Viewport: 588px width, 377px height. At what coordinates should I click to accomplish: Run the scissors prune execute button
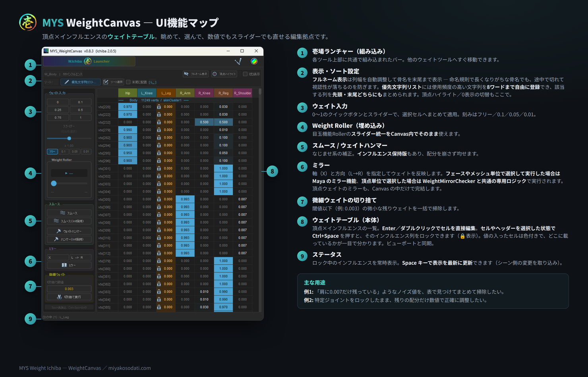69,297
